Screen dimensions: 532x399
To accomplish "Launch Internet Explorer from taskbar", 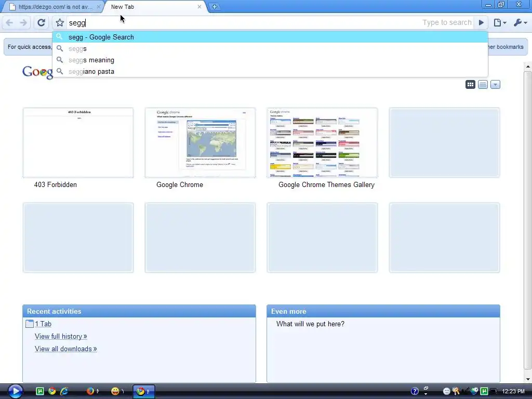I will click(x=64, y=391).
